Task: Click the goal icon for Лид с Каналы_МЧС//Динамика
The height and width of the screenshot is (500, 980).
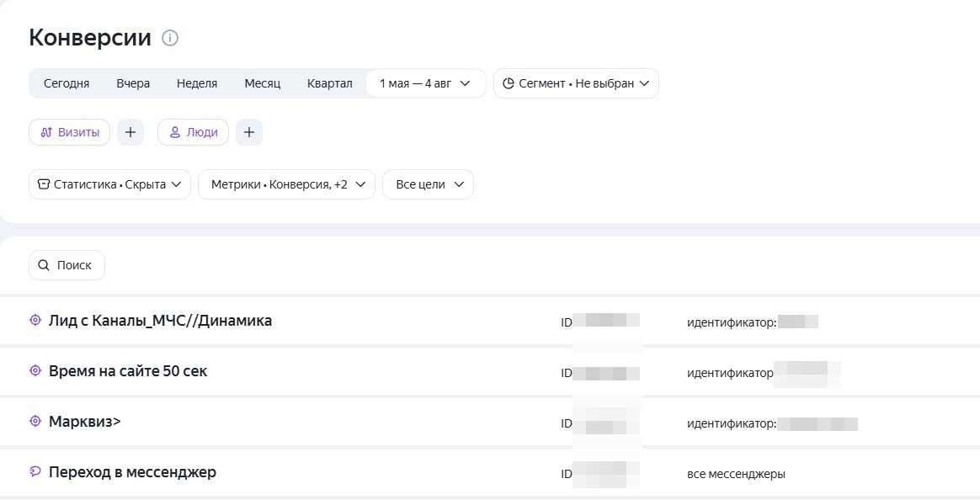Action: pyautogui.click(x=35, y=321)
